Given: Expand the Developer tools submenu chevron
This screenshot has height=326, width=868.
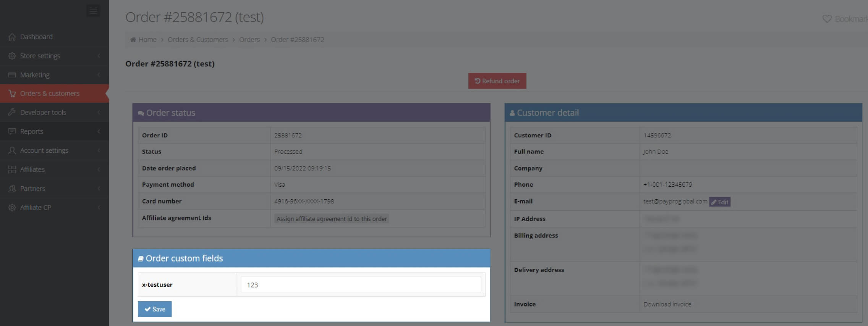Looking at the screenshot, I should (99, 112).
